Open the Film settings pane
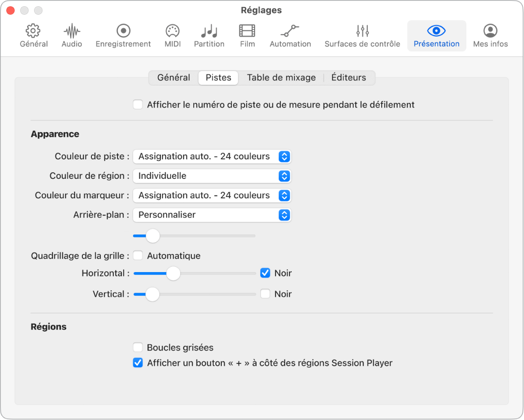 coord(247,31)
